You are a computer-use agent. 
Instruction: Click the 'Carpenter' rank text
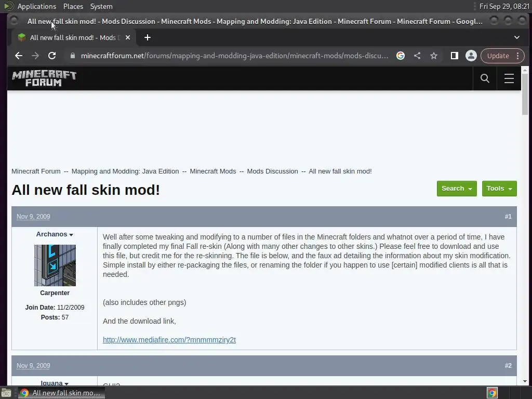click(x=55, y=293)
